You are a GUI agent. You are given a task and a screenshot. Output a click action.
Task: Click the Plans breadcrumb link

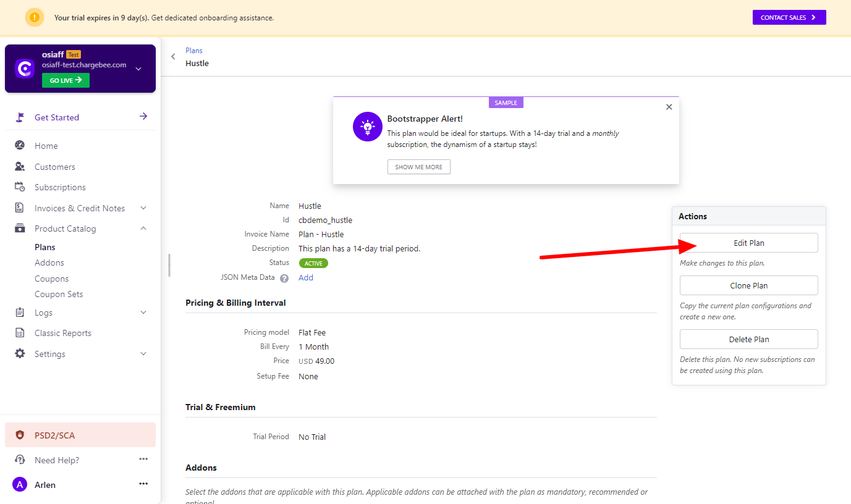(194, 51)
